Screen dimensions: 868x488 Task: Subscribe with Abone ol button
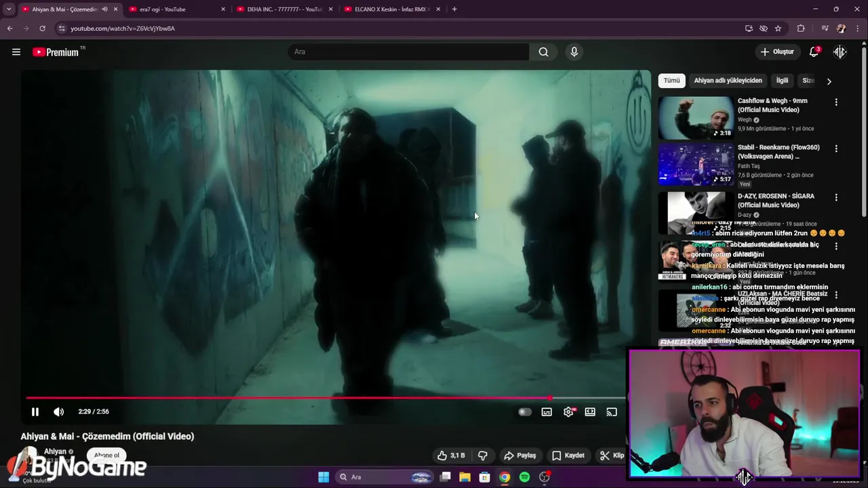coord(106,455)
